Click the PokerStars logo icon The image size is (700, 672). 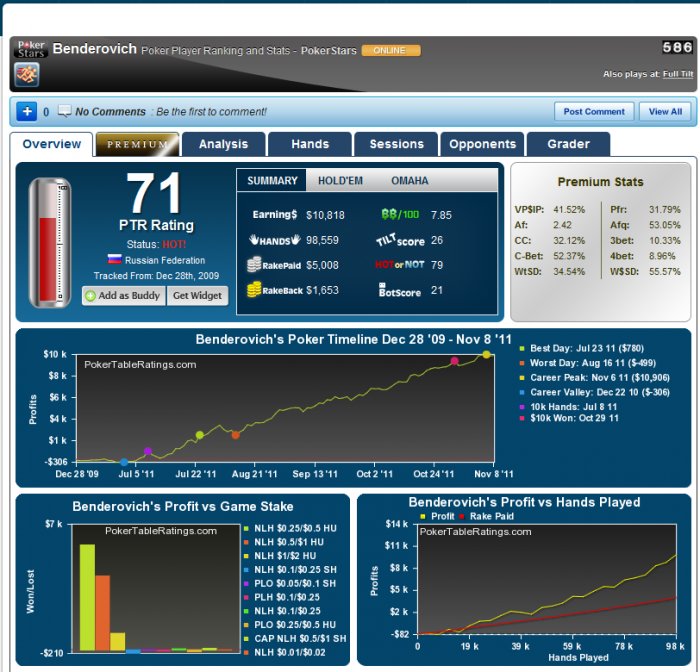(x=30, y=49)
